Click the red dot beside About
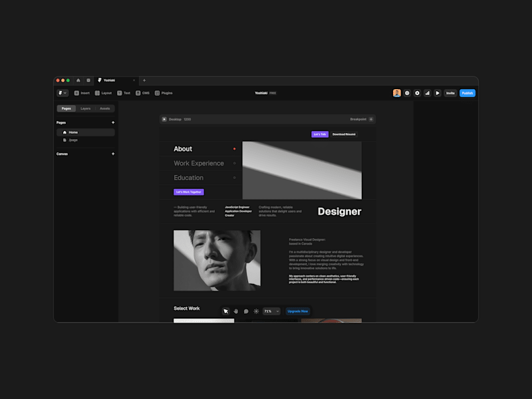 (235, 149)
